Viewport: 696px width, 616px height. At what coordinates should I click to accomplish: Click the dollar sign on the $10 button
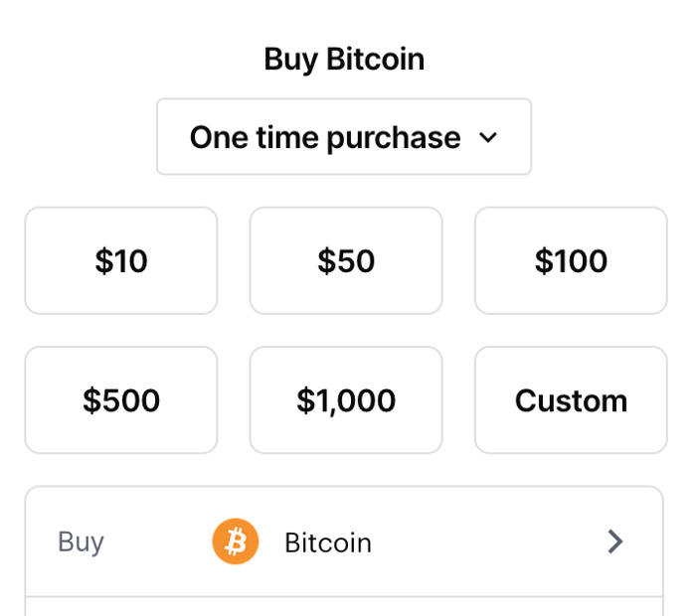click(x=102, y=260)
